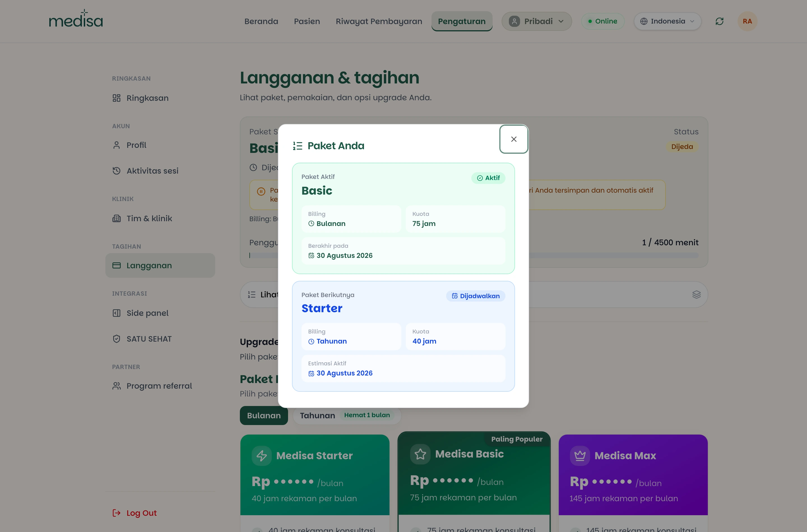This screenshot has height=532, width=807.
Task: Open Riwayat Pembayaran tab
Action: tap(379, 21)
